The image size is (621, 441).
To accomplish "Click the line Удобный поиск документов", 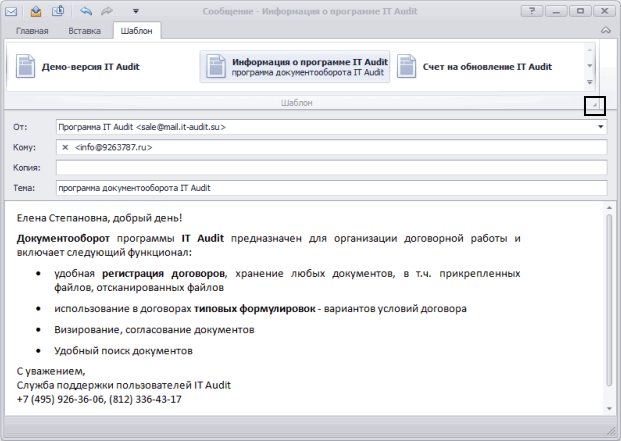I will tap(123, 350).
